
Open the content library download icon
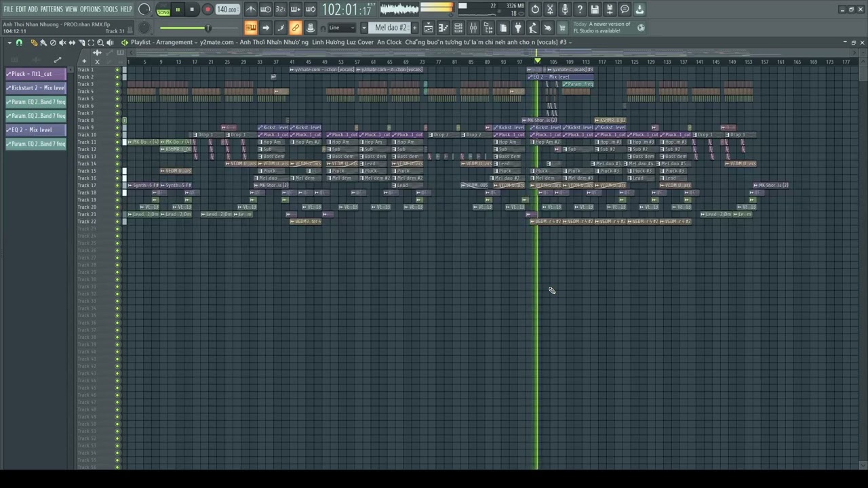[x=639, y=9]
